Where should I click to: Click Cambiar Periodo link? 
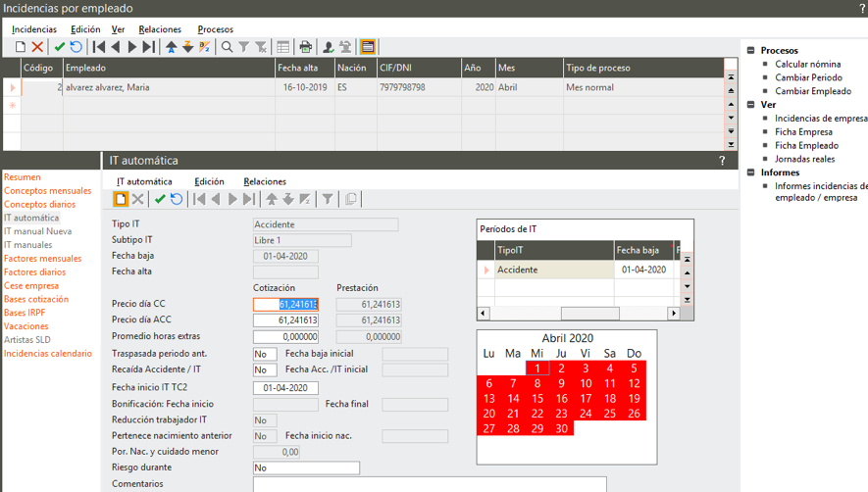pos(808,77)
